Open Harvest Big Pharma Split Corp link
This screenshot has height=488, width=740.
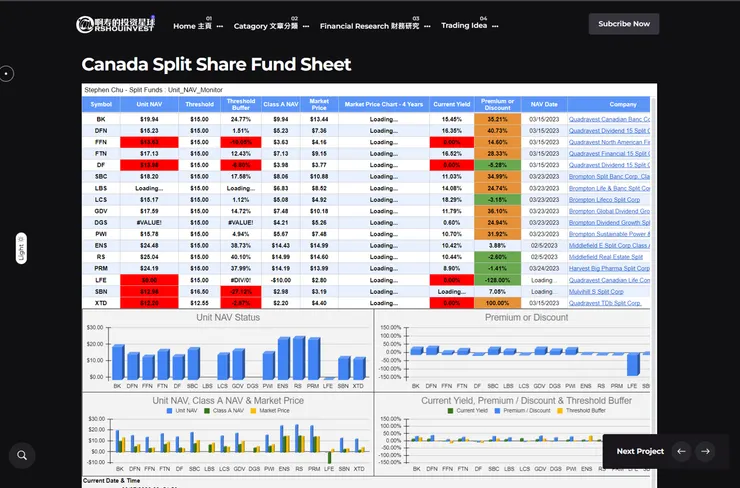609,268
